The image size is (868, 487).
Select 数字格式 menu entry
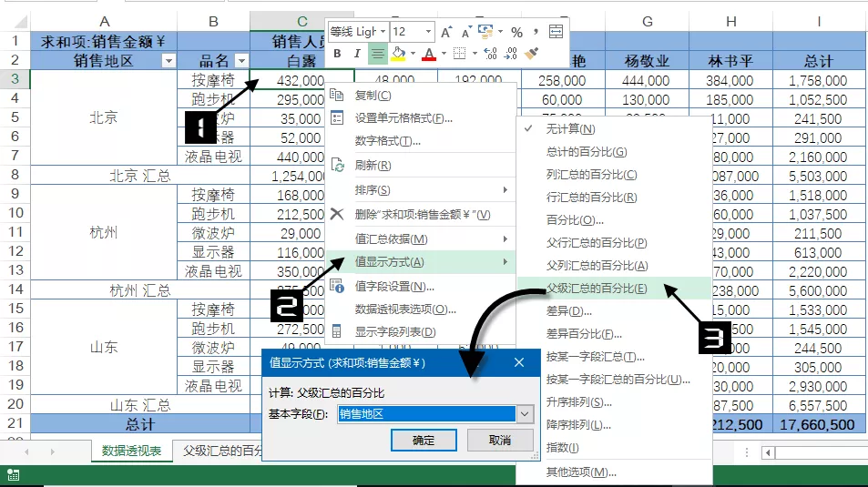422,140
